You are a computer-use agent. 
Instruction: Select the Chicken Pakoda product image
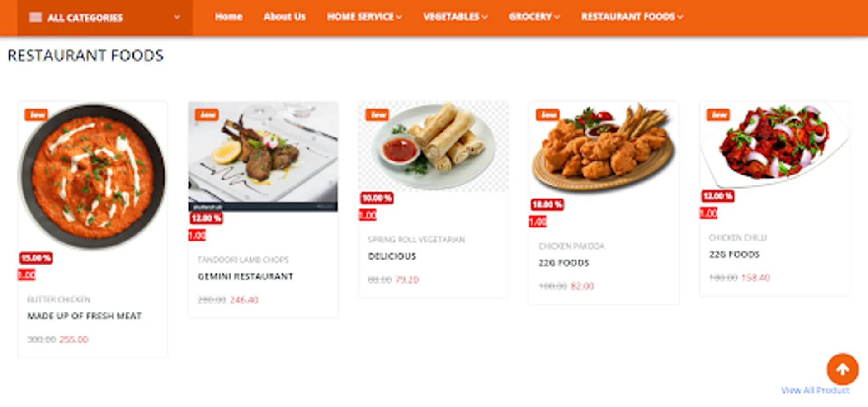604,150
